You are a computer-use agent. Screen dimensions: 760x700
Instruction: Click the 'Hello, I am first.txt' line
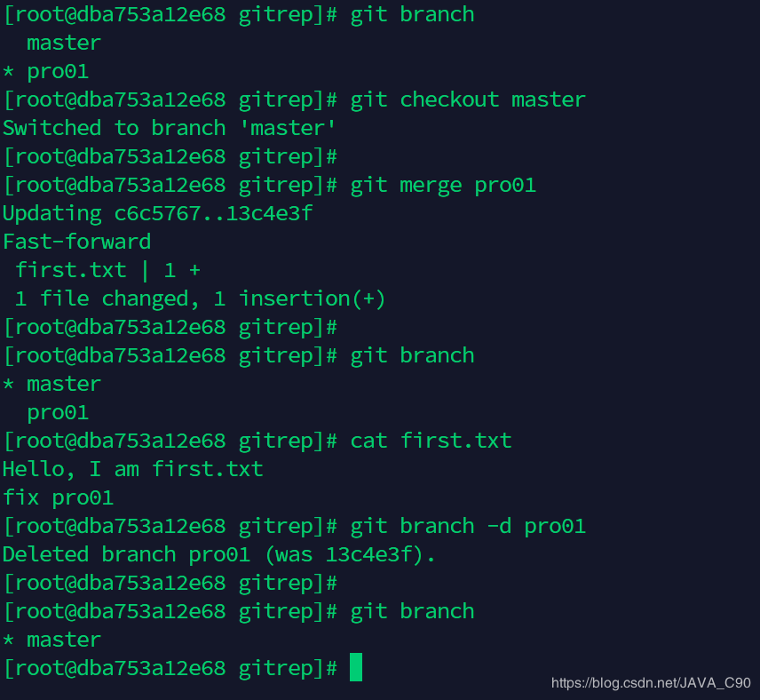tap(133, 469)
